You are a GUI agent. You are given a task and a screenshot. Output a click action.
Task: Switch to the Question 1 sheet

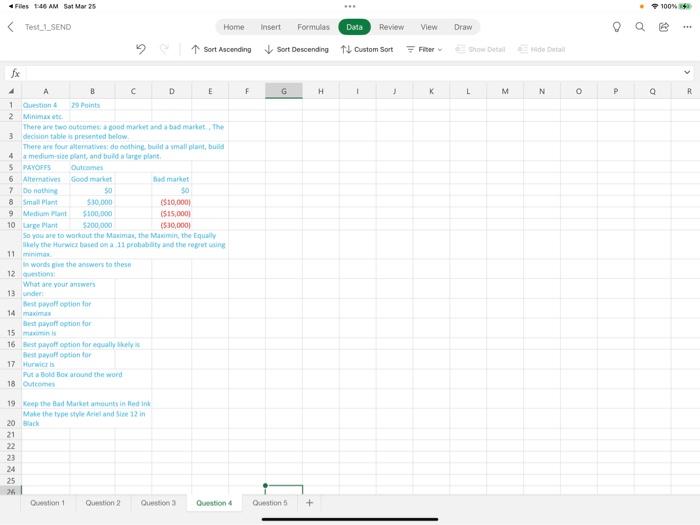coord(47,503)
